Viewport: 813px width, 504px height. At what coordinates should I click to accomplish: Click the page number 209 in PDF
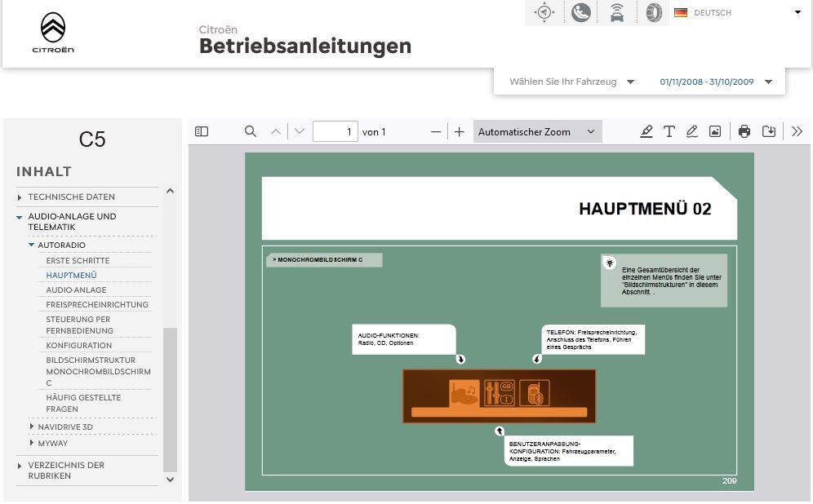[x=729, y=480]
